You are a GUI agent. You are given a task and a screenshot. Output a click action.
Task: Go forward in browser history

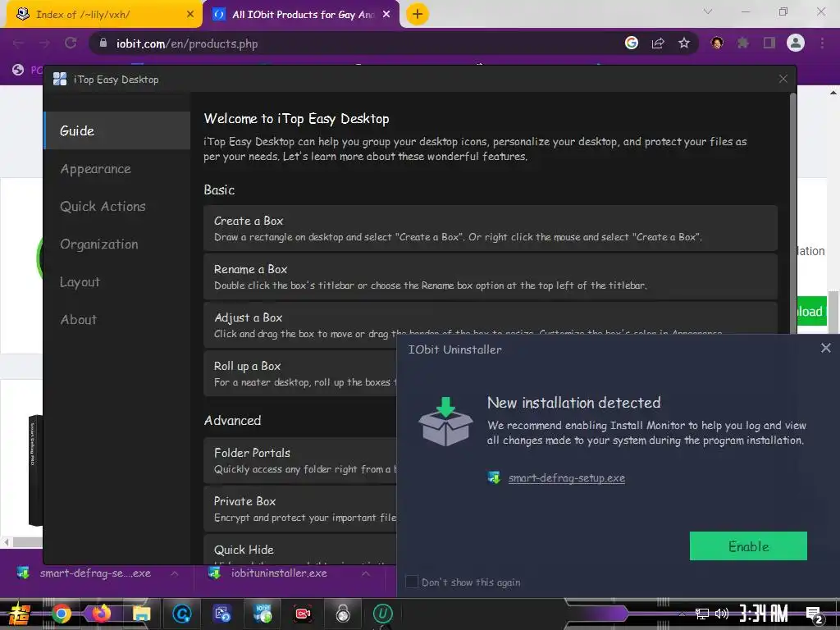click(x=44, y=43)
